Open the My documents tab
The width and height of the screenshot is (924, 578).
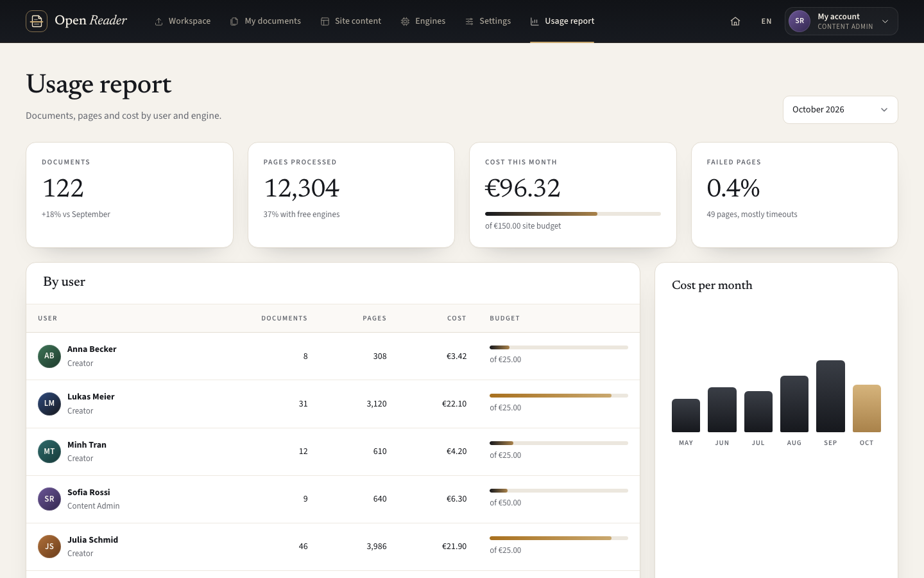coord(265,21)
